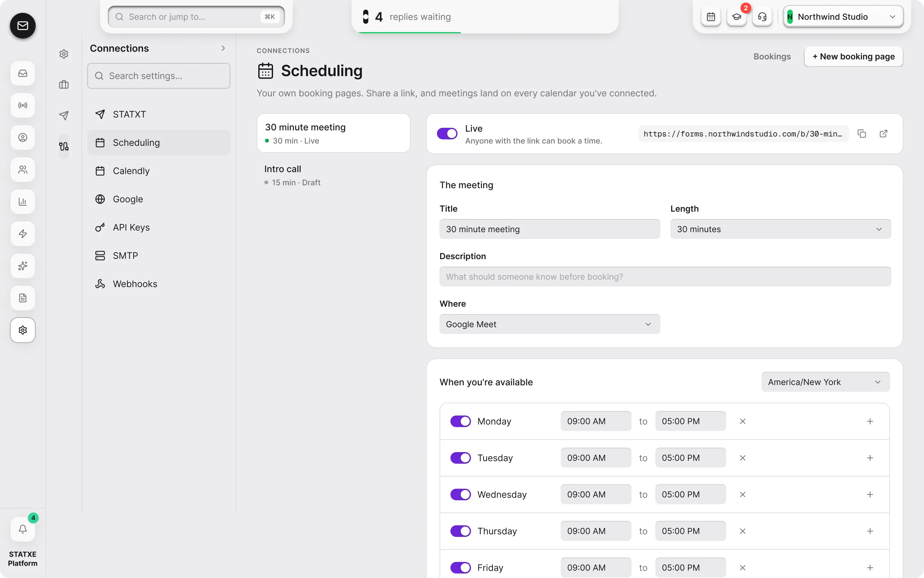Screen dimensions: 924x578
Task: Open the document page icon
Action: coord(22,298)
